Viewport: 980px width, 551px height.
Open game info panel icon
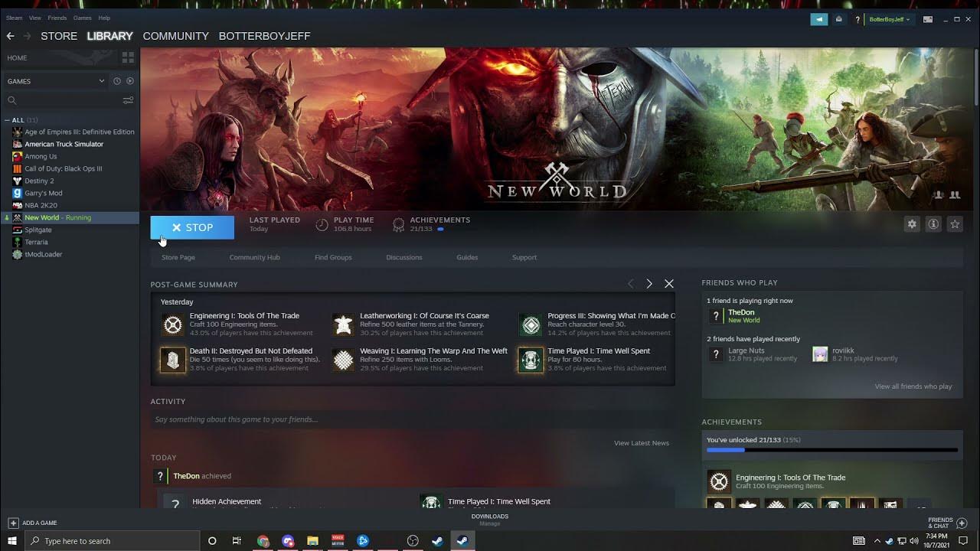pyautogui.click(x=933, y=224)
